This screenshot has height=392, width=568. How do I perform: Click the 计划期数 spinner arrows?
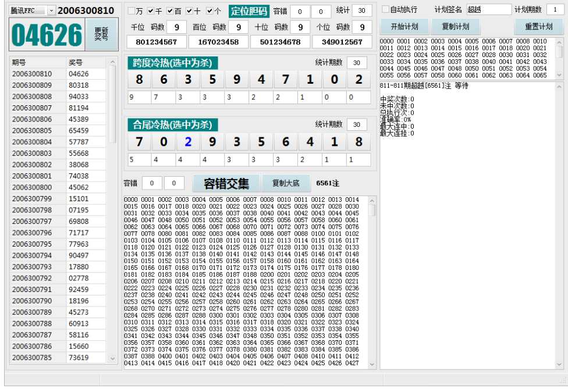[559, 9]
